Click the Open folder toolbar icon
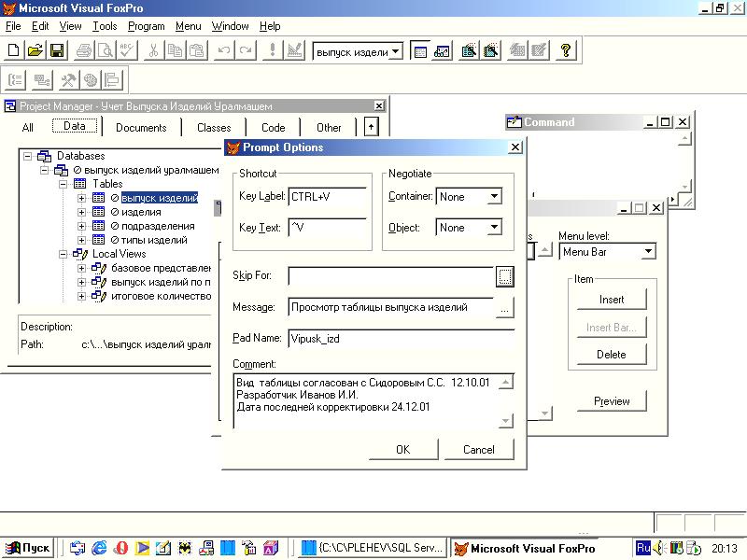The width and height of the screenshot is (747, 560). (x=35, y=50)
